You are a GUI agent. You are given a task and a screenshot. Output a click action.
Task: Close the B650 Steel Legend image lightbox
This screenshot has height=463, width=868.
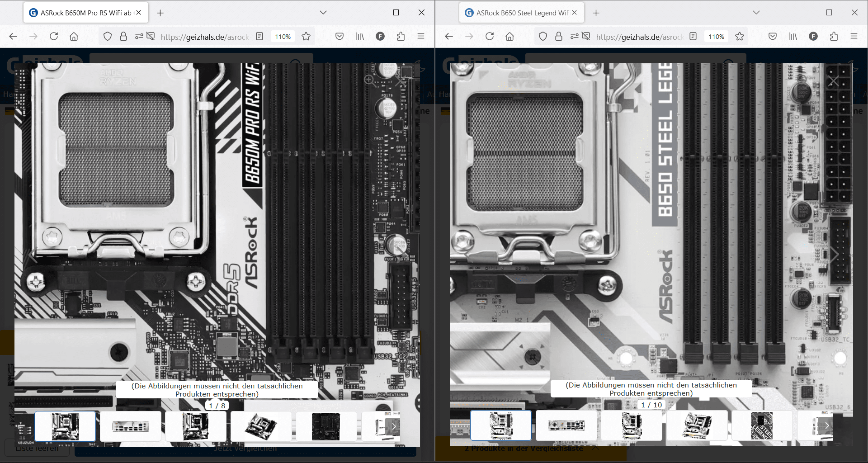coord(833,81)
